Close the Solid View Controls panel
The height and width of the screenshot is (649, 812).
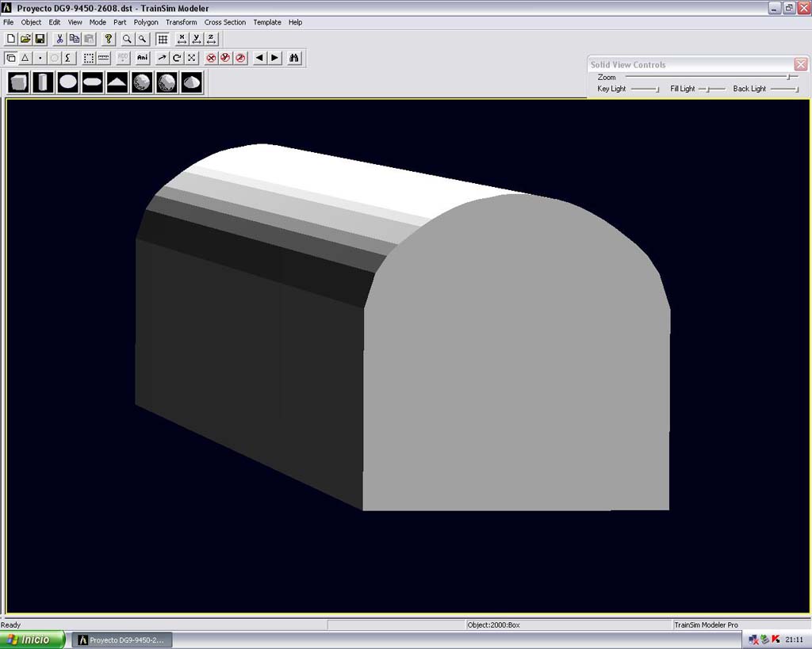pyautogui.click(x=800, y=65)
